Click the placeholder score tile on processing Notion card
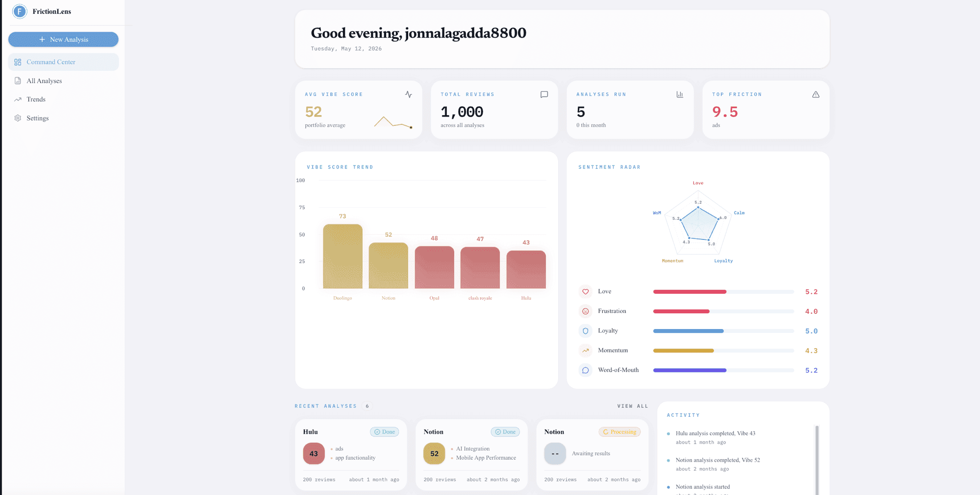 [555, 453]
